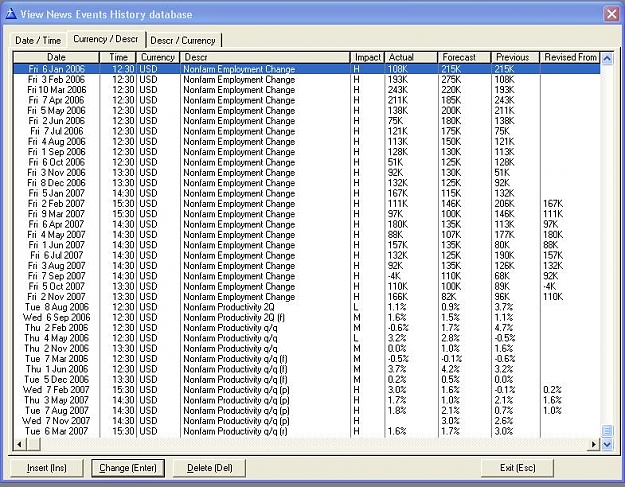Select the Wed 7 Nov 2007 row
Image resolution: width=625 pixels, height=487 pixels.
pyautogui.click(x=307, y=421)
